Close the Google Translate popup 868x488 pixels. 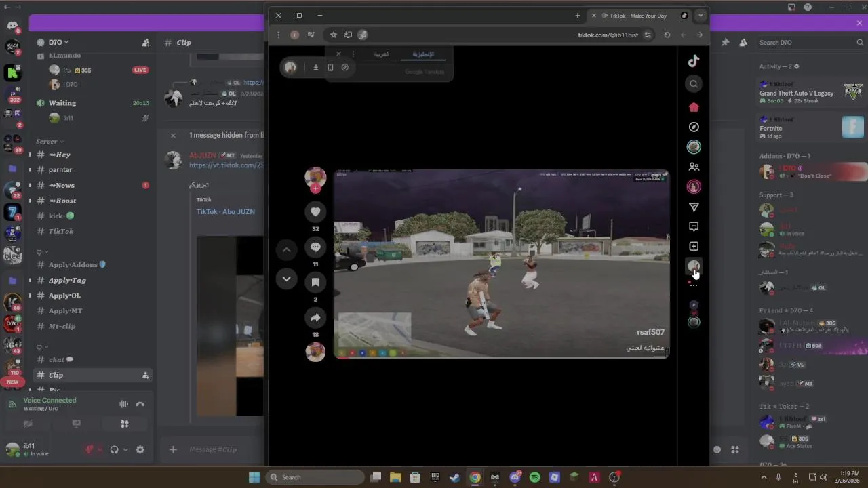(x=338, y=54)
